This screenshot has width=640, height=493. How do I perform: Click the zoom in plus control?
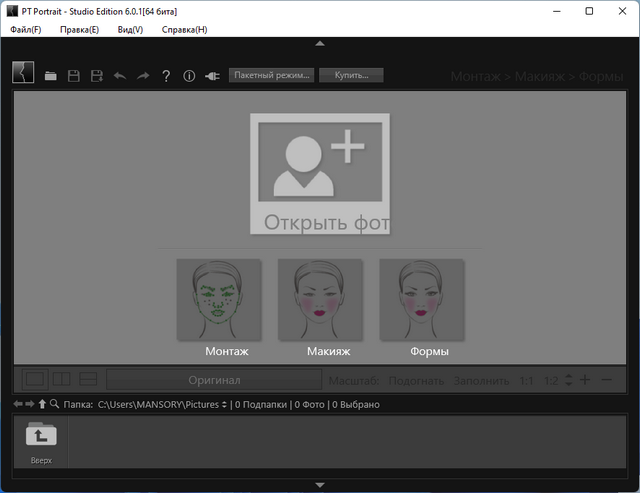tap(585, 380)
